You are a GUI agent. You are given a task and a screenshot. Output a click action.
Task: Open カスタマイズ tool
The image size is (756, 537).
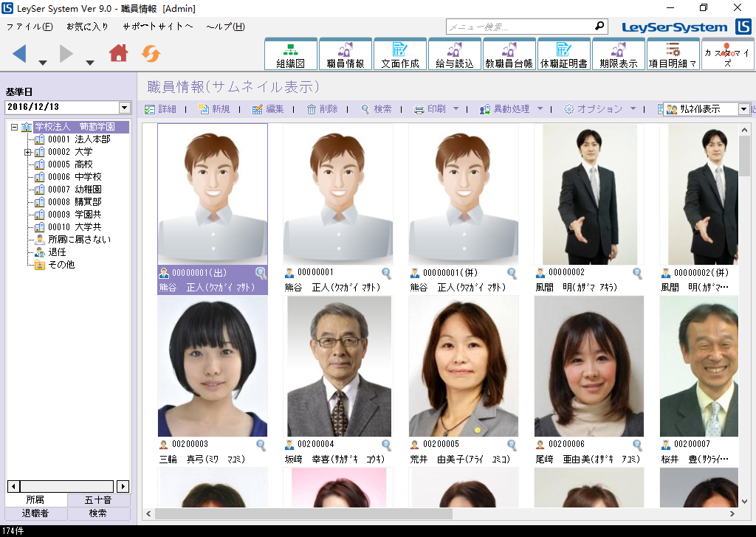pyautogui.click(x=727, y=55)
